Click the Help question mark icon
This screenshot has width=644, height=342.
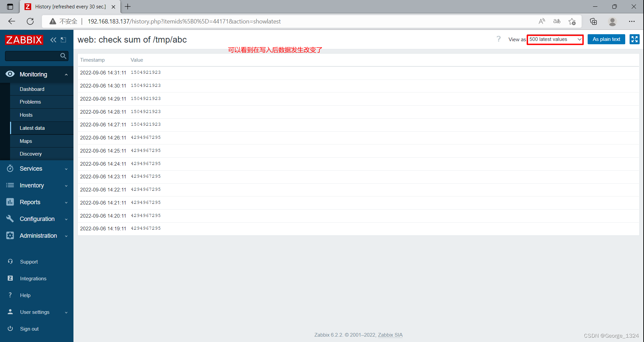(x=10, y=295)
